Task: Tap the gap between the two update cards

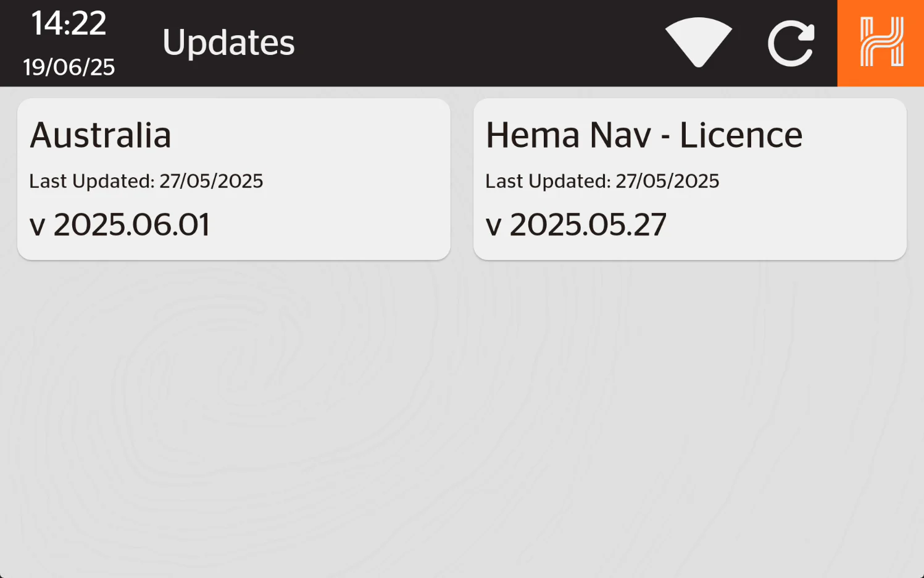Action: tap(462, 179)
